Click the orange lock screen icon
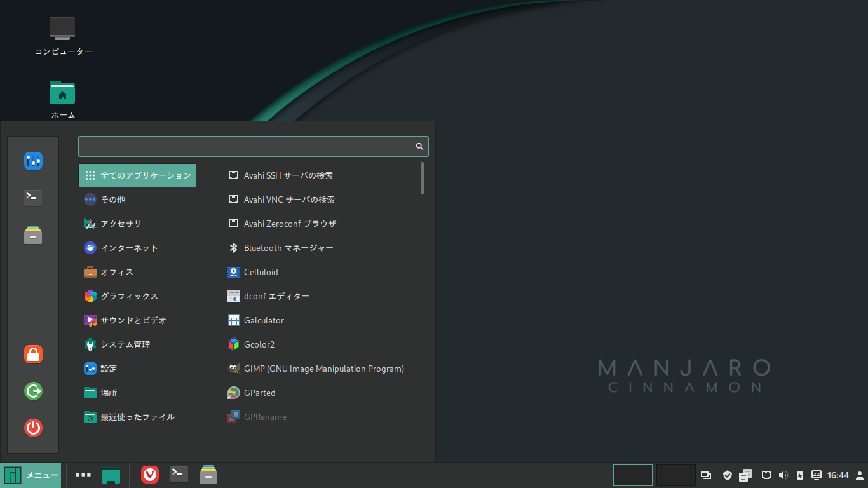 point(33,354)
